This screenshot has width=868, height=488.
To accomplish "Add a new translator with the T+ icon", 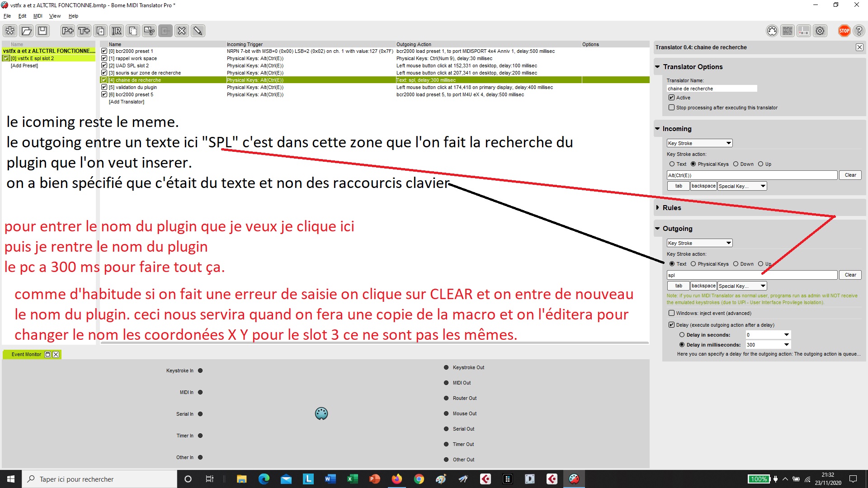I will tap(84, 31).
